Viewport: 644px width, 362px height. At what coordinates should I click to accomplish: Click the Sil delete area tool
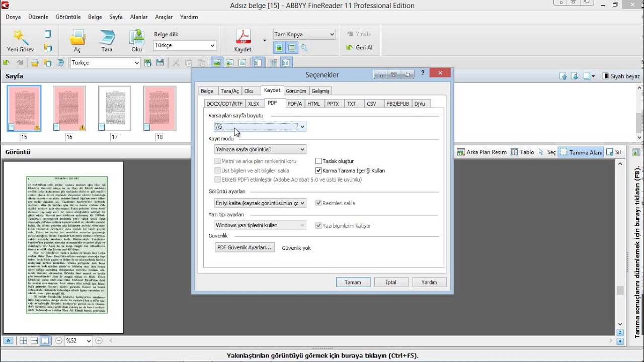[614, 152]
